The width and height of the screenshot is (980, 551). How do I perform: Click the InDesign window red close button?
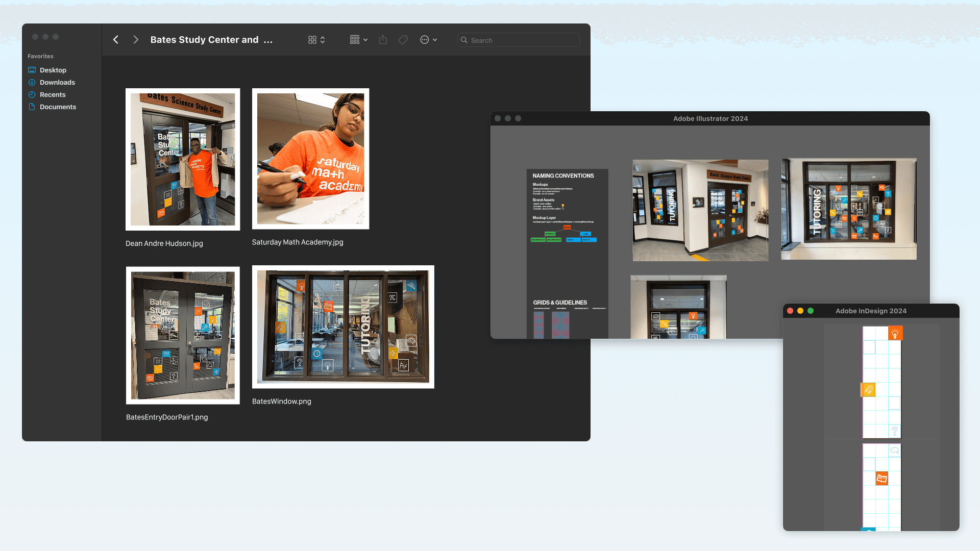click(790, 311)
